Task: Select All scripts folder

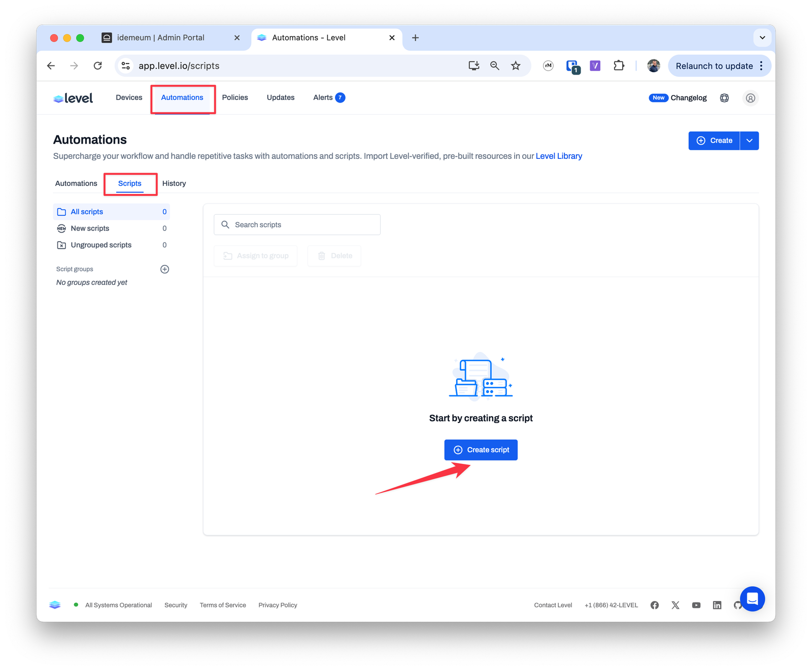Action: tap(111, 212)
